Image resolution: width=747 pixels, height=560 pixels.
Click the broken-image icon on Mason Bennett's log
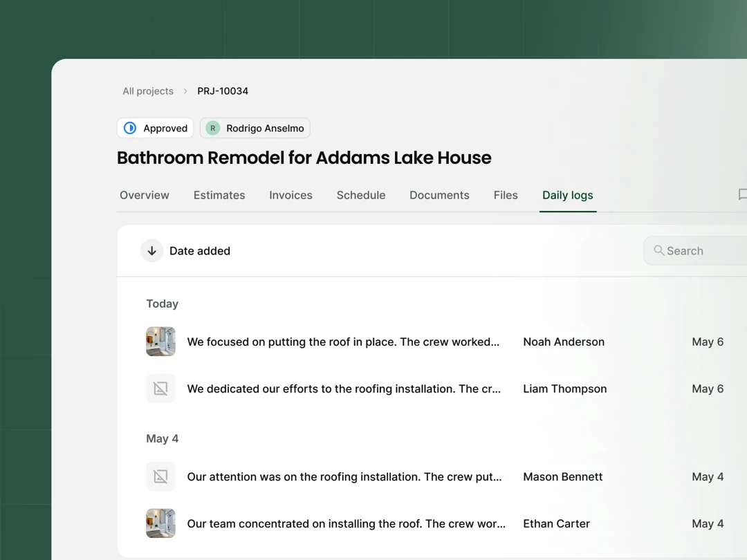160,476
